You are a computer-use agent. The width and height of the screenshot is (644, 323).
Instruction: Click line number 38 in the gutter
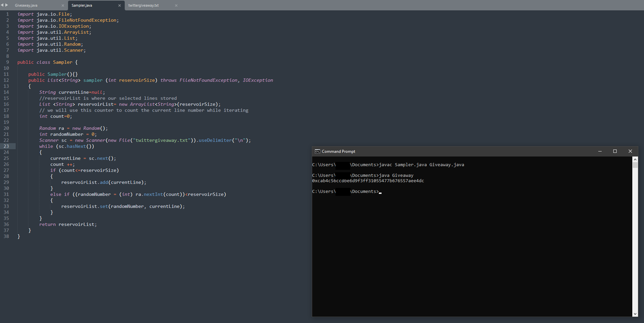click(x=5, y=236)
